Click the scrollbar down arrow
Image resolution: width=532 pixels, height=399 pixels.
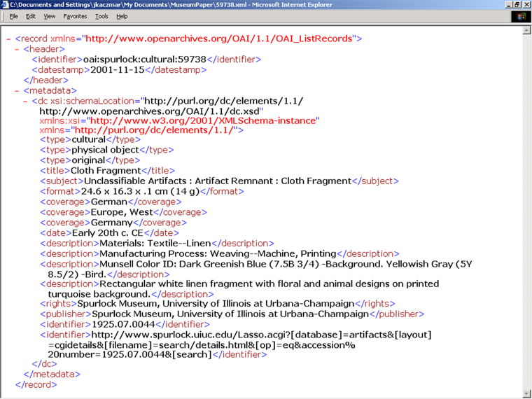pos(526,393)
